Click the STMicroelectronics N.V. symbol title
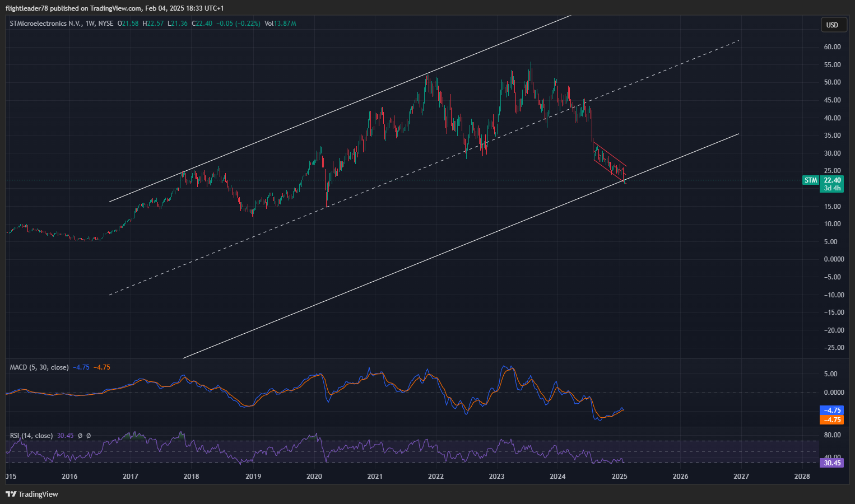 tap(45, 24)
